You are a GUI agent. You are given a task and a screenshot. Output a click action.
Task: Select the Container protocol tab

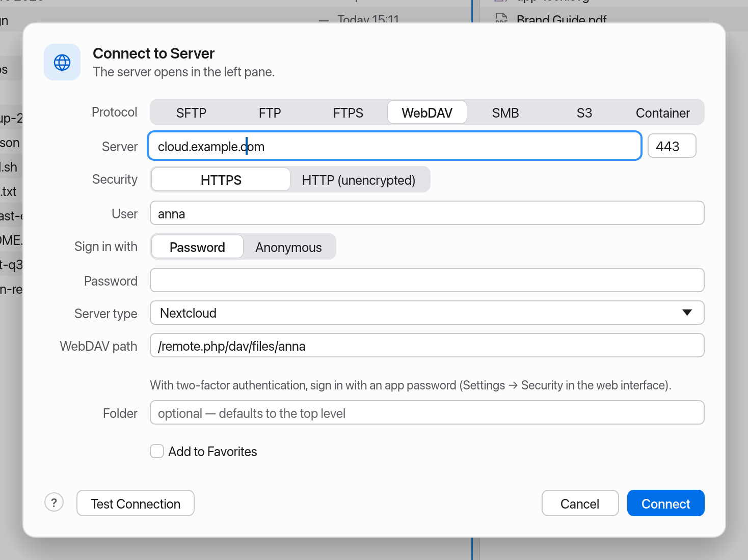tap(662, 113)
